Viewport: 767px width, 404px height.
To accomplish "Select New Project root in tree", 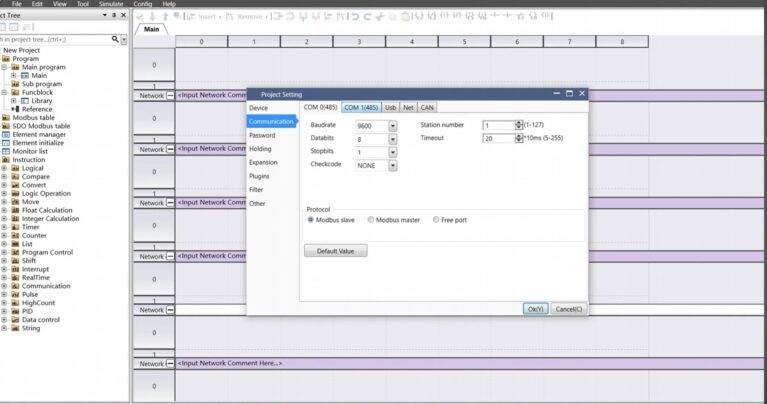I will pos(22,50).
